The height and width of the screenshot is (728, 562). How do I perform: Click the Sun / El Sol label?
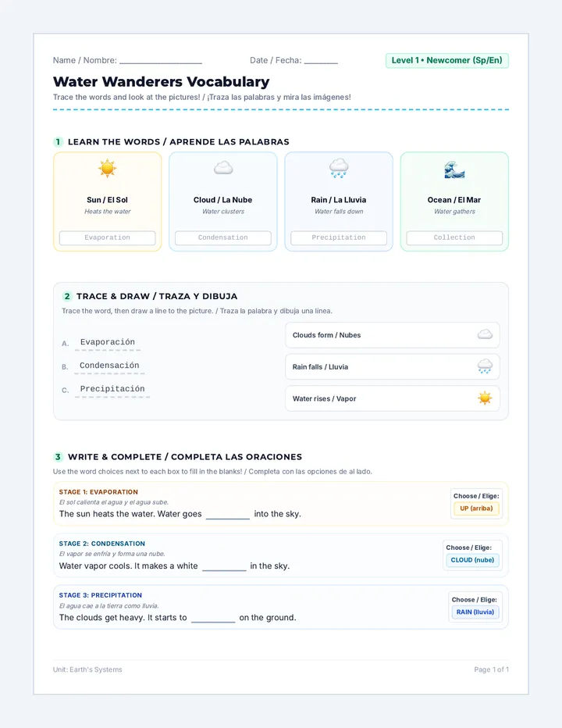coord(107,200)
